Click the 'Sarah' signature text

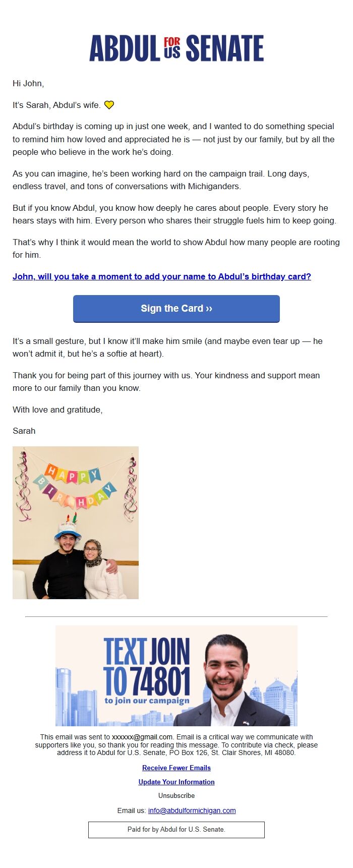pyautogui.click(x=24, y=431)
